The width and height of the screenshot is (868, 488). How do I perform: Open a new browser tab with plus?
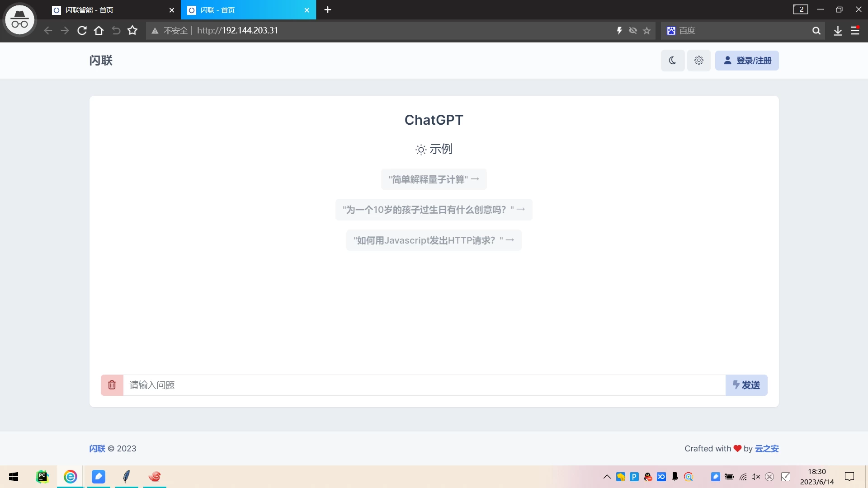coord(328,10)
